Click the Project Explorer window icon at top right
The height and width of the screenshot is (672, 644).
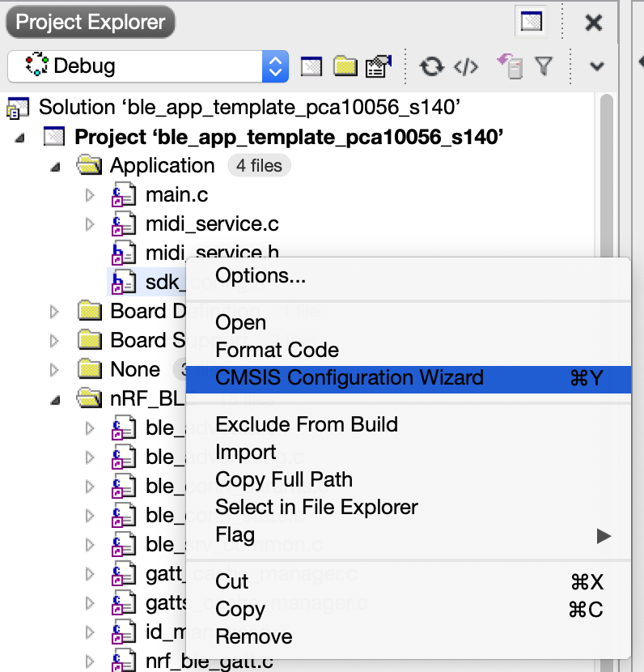[x=532, y=22]
